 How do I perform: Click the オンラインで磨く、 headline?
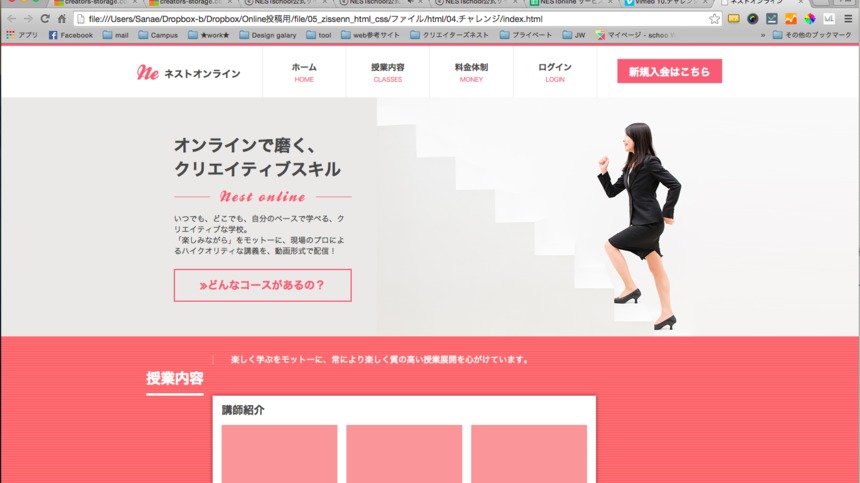[244, 145]
